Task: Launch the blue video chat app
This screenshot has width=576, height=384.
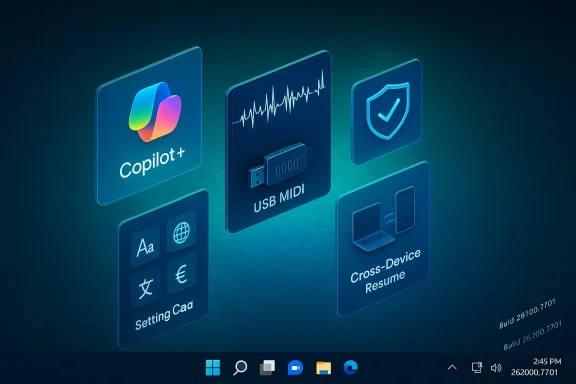Action: click(x=295, y=368)
